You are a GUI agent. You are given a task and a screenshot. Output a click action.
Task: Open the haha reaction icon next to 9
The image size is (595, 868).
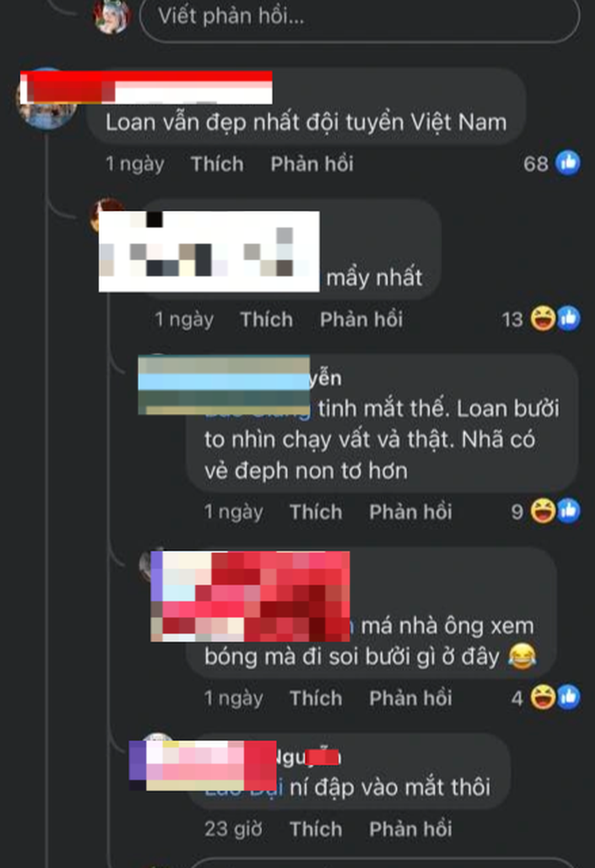click(542, 511)
